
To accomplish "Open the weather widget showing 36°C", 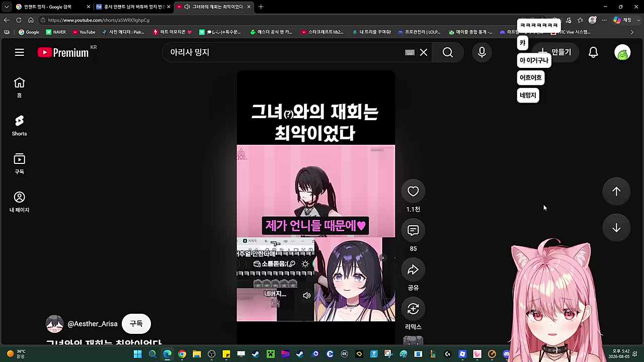I will (16, 354).
